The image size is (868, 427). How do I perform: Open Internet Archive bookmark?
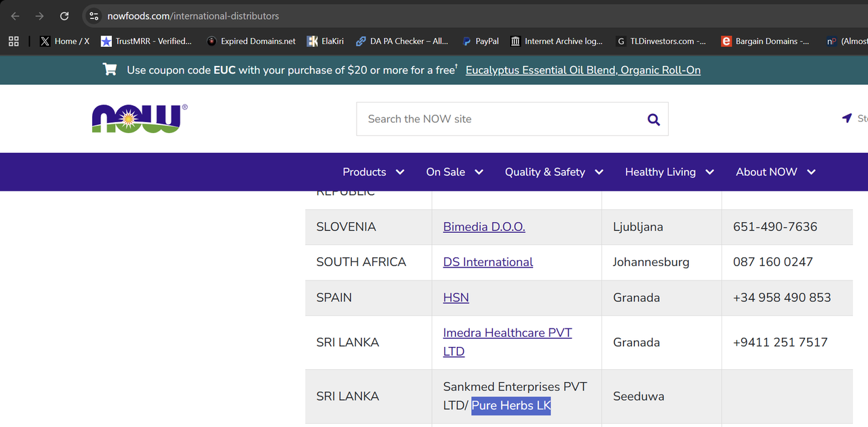[x=557, y=41]
